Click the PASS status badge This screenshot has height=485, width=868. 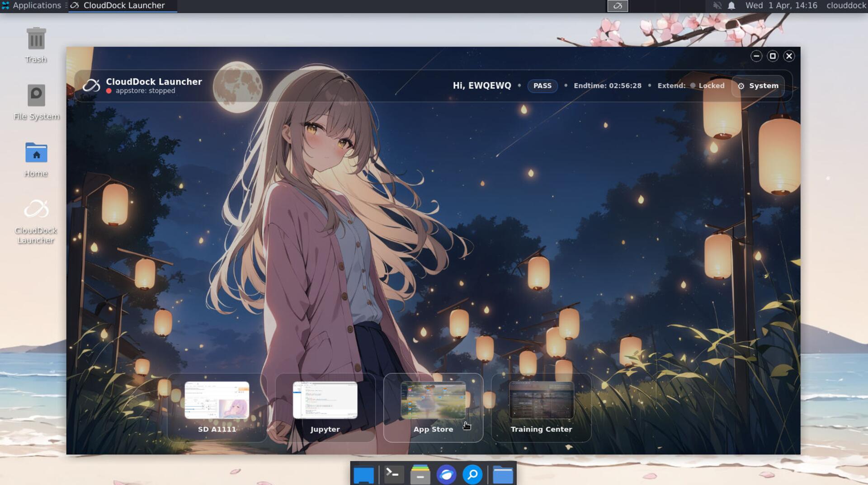pos(542,86)
